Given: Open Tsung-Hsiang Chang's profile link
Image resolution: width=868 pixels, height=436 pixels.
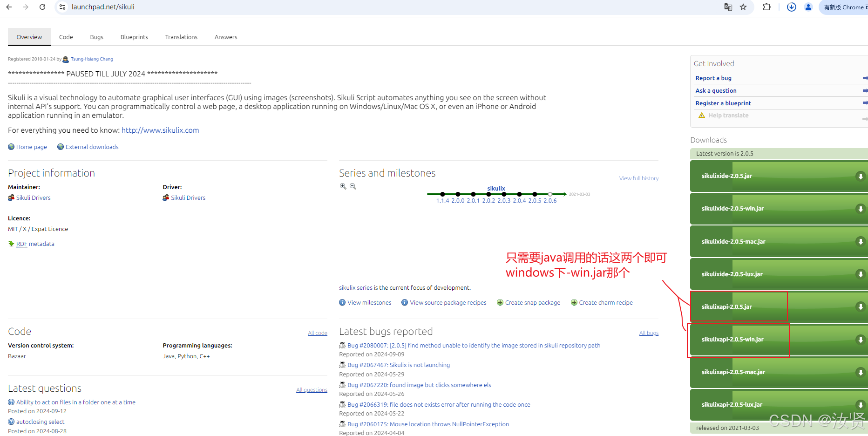Looking at the screenshot, I should click(92, 59).
